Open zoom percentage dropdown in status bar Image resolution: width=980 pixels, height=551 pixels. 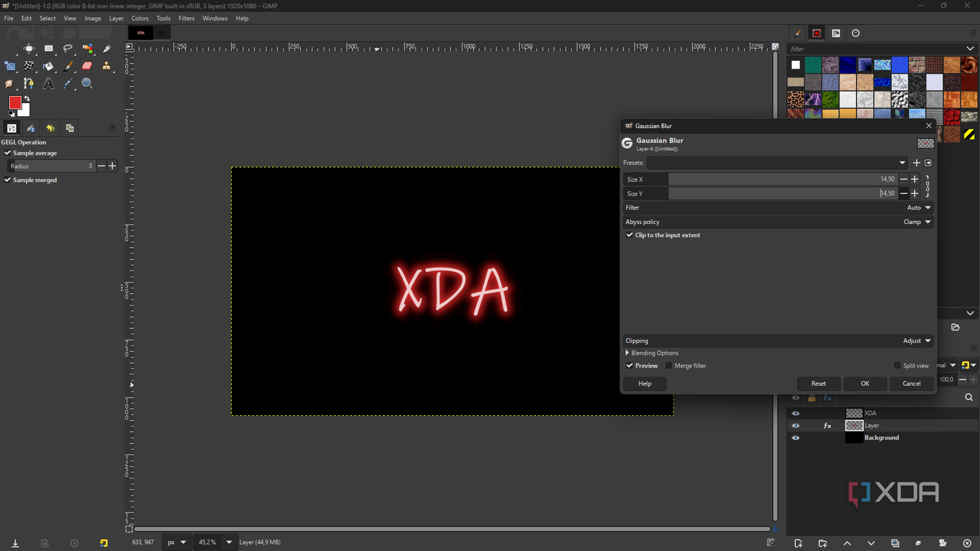229,543
